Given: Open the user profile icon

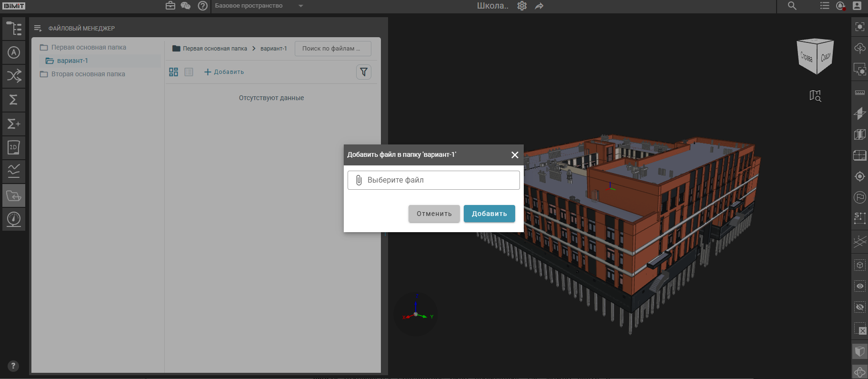Looking at the screenshot, I should [857, 6].
